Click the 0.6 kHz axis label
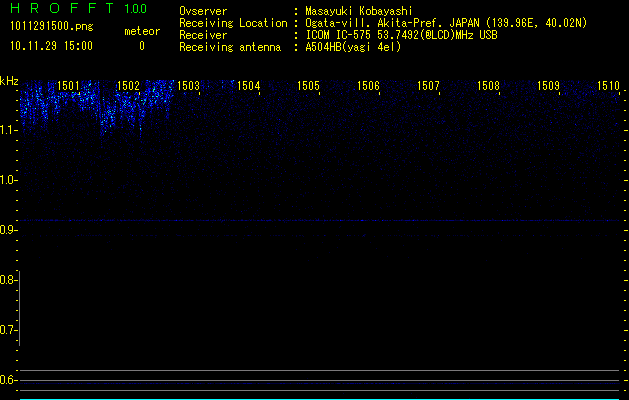 (8, 380)
